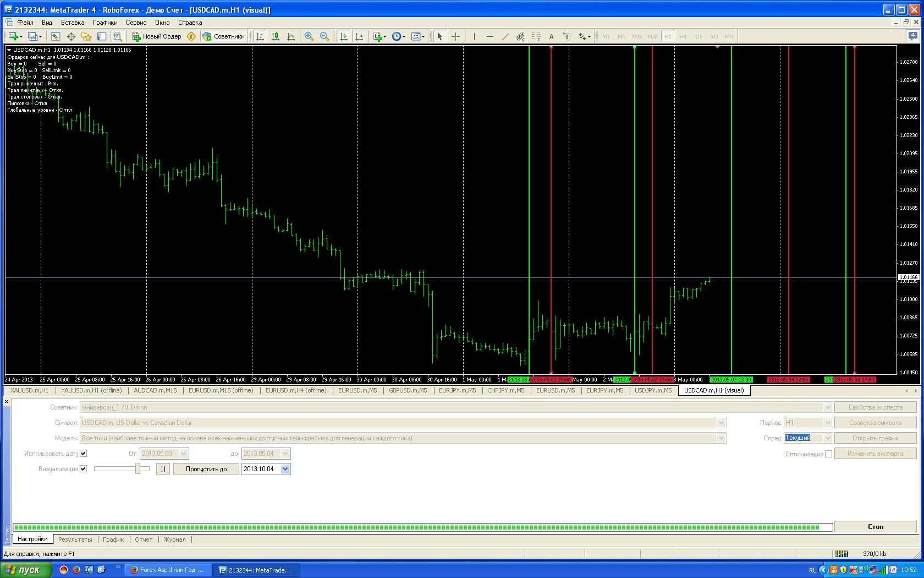Click the zoom in magnifier icon
The image size is (924, 578).
(x=309, y=36)
